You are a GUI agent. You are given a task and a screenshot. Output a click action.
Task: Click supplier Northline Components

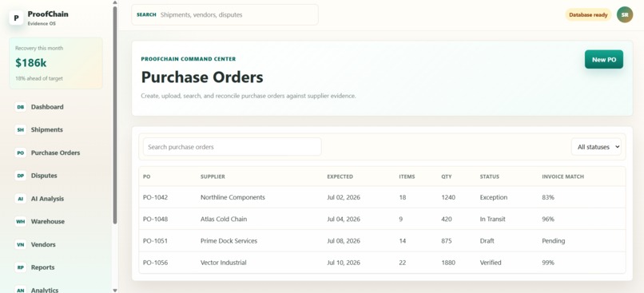pyautogui.click(x=233, y=197)
